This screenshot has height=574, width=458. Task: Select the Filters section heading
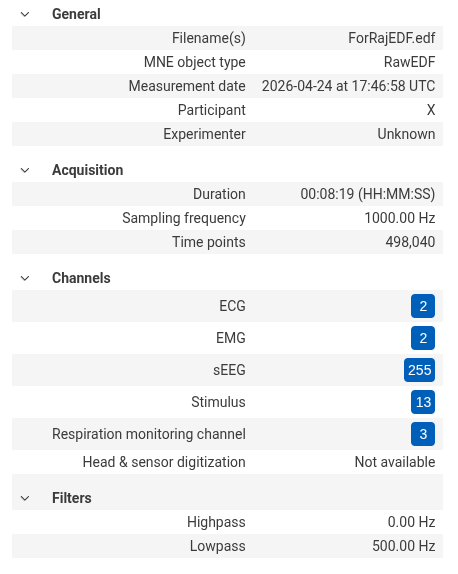coord(72,498)
